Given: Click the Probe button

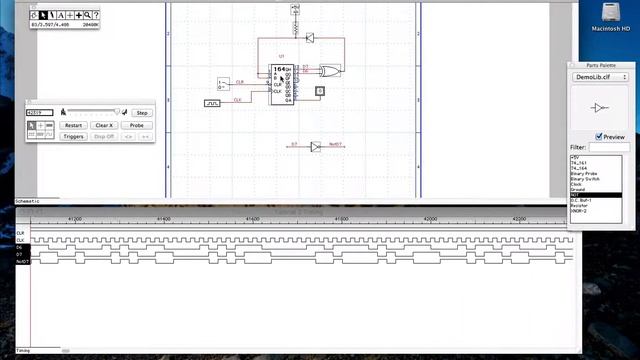Looking at the screenshot, I should click(x=137, y=125).
